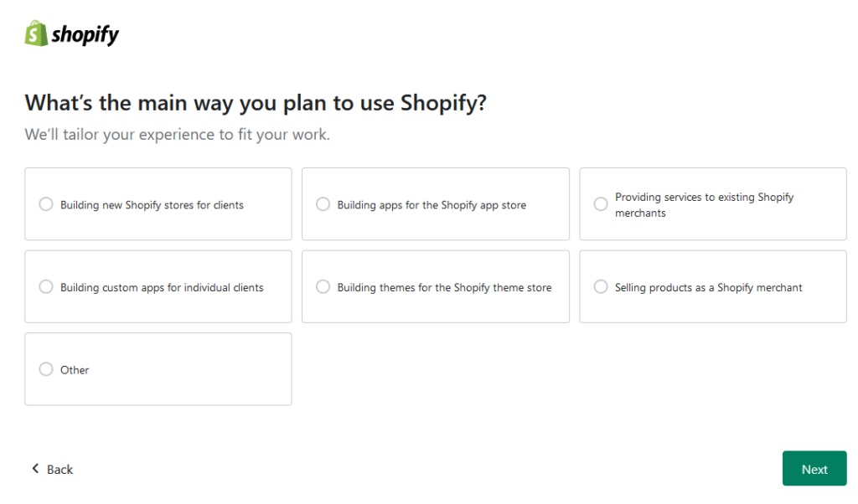Viewport: 858px width, 504px height.
Task: Select 'Building themes for the Shopify theme store' radio
Action: tap(323, 287)
